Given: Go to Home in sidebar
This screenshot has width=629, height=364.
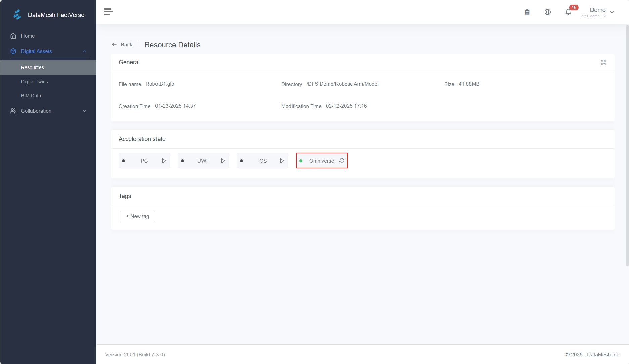Looking at the screenshot, I should [28, 36].
